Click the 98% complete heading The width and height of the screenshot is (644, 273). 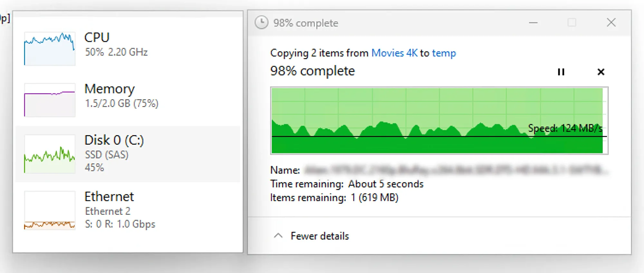(312, 71)
